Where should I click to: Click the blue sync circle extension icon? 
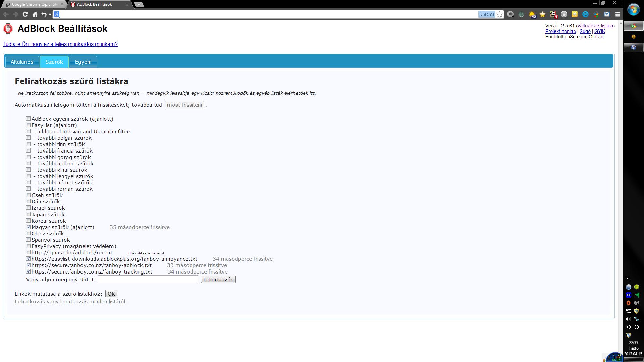coord(585,14)
